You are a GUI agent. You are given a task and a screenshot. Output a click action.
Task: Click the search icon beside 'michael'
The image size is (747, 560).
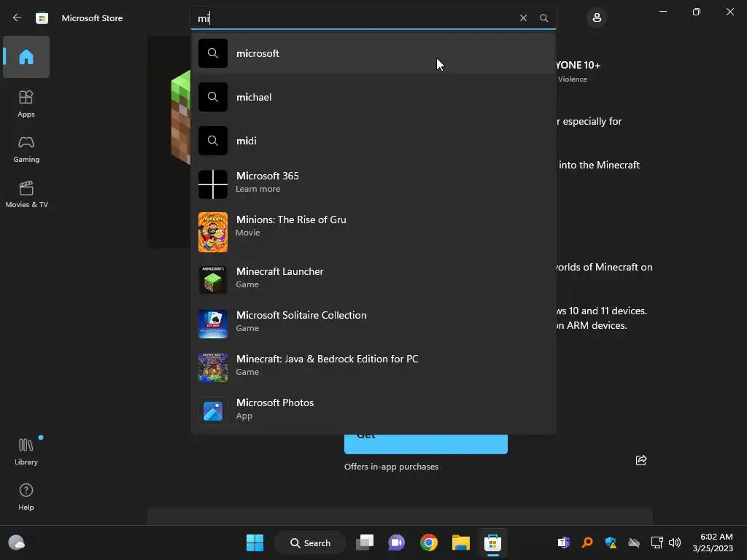(x=212, y=97)
